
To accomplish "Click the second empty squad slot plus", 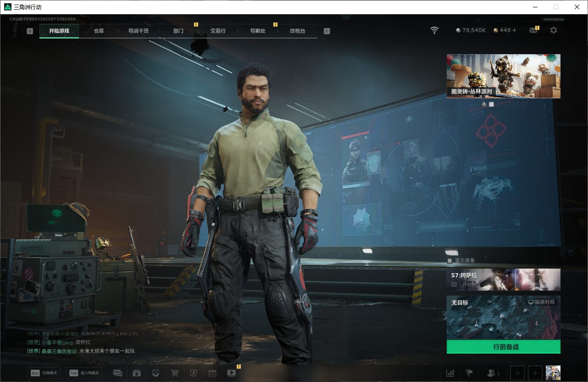I will click(536, 373).
